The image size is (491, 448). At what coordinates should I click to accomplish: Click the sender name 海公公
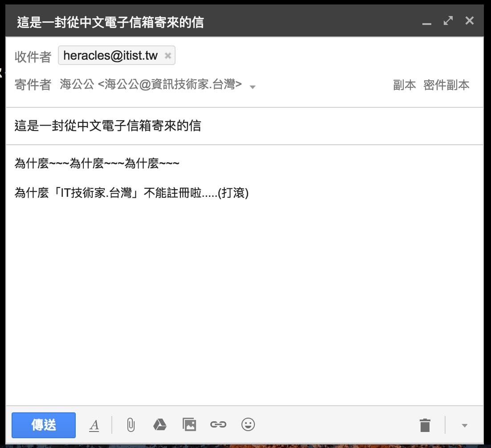tap(77, 85)
